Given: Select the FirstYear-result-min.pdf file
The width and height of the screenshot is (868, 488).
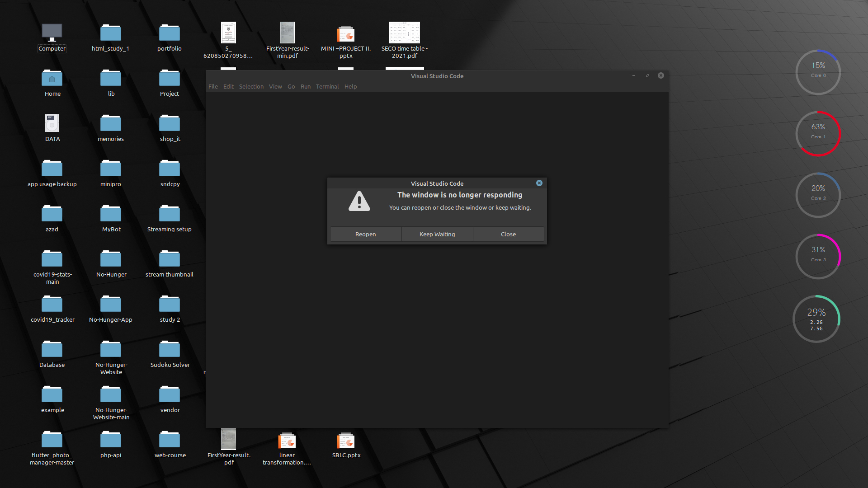Looking at the screenshot, I should coord(287,40).
